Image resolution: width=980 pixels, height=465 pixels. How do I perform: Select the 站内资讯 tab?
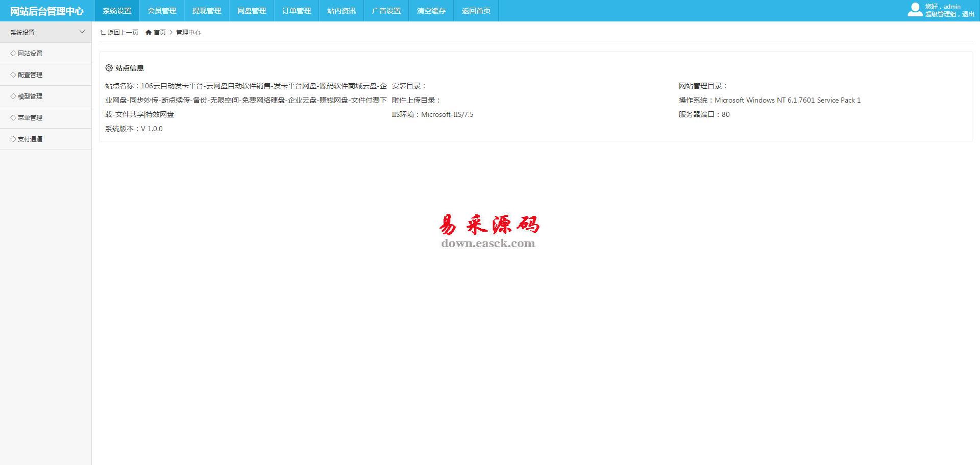[x=341, y=11]
